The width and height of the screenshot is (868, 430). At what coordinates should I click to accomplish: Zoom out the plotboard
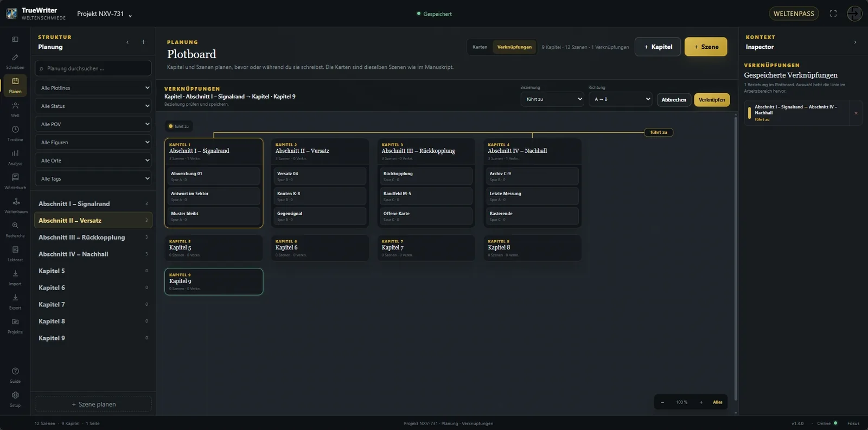(662, 402)
